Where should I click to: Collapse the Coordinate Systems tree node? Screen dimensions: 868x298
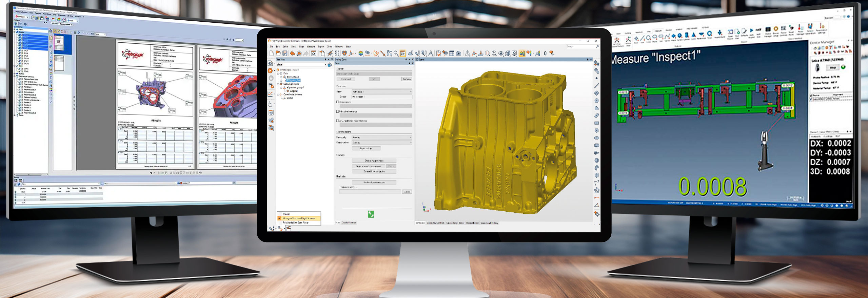[x=278, y=94]
